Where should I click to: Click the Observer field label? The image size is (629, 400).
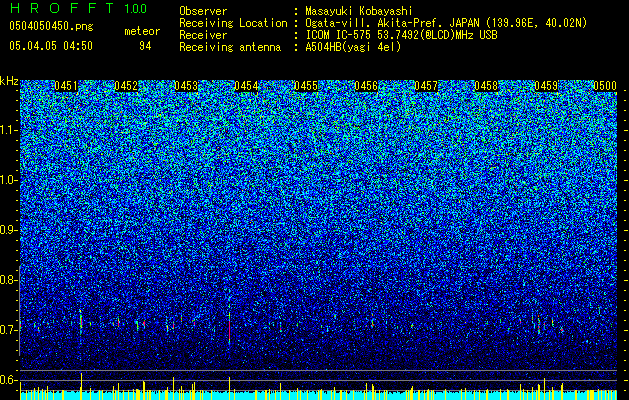pyautogui.click(x=203, y=11)
